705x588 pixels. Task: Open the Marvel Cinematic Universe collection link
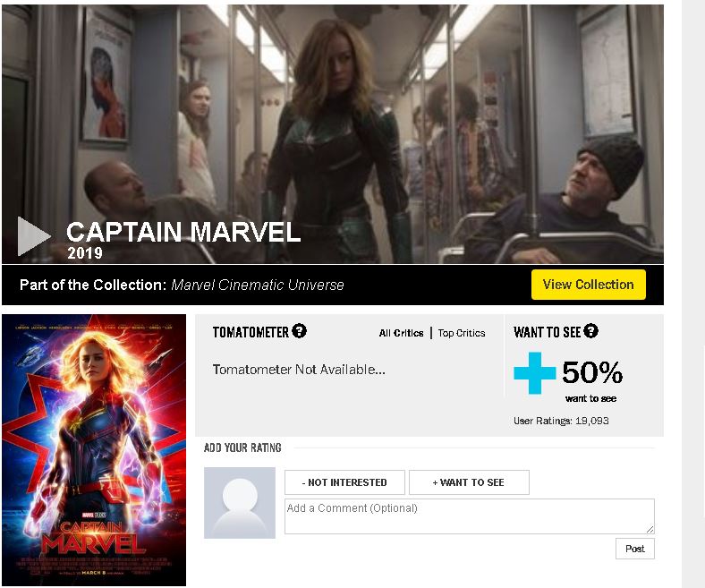click(x=258, y=285)
